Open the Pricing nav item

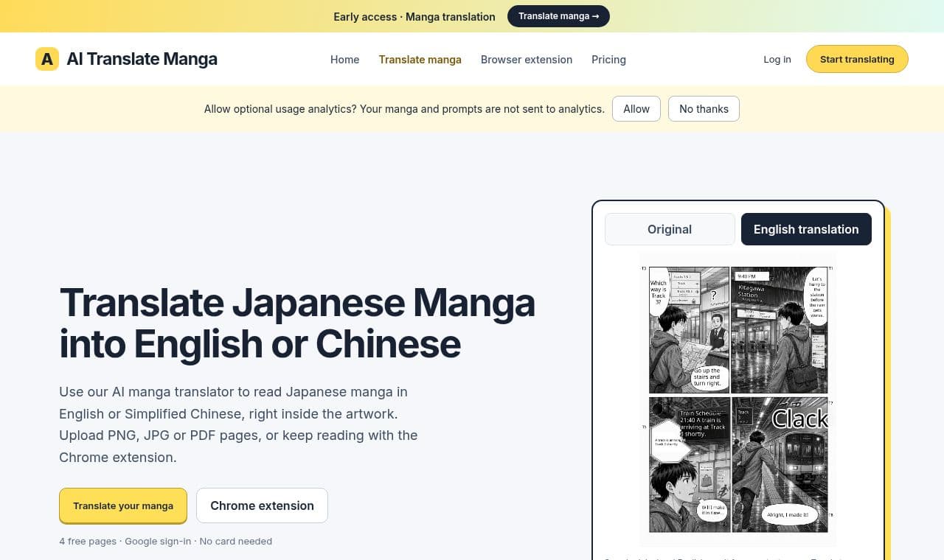click(608, 60)
